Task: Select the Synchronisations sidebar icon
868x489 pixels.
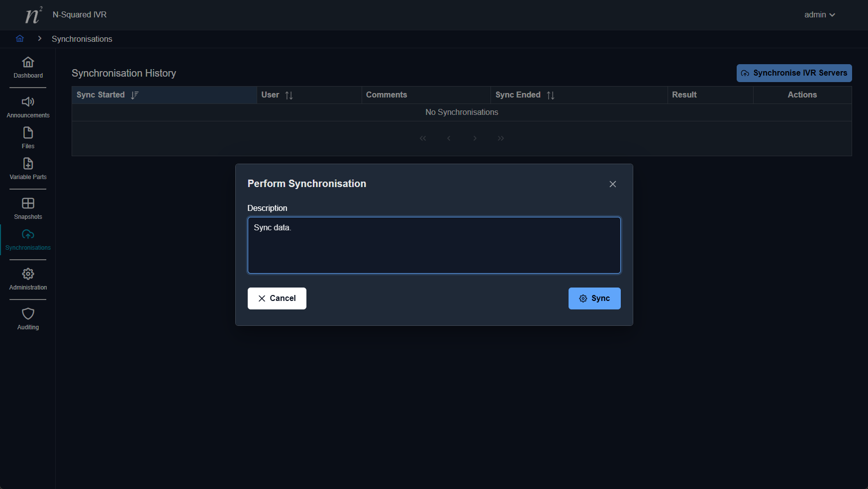Action: (x=28, y=235)
